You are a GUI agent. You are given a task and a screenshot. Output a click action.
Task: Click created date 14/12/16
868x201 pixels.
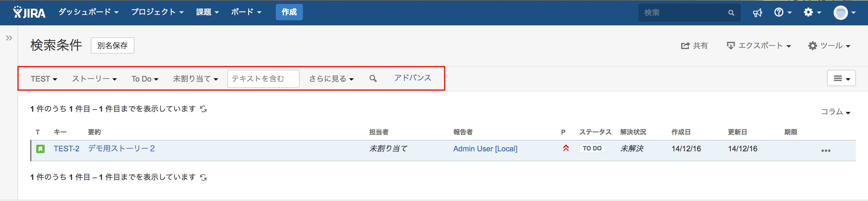pyautogui.click(x=686, y=148)
